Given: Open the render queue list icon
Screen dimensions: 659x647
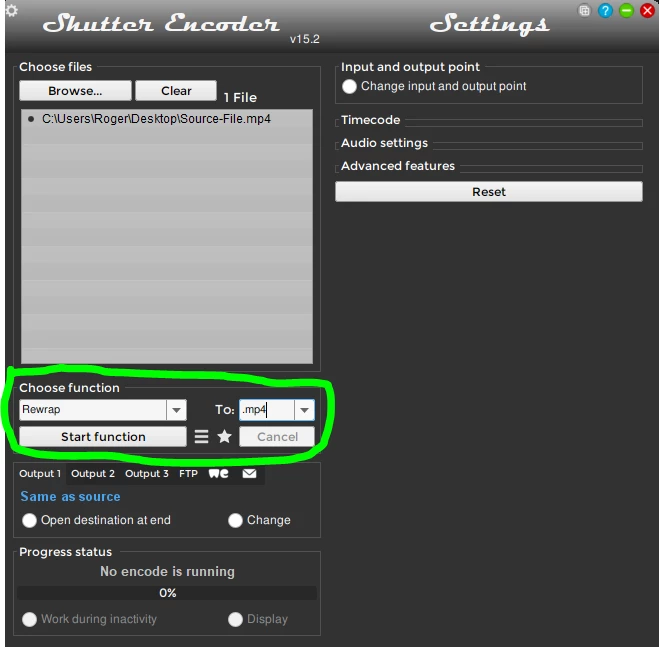Looking at the screenshot, I should 201,437.
